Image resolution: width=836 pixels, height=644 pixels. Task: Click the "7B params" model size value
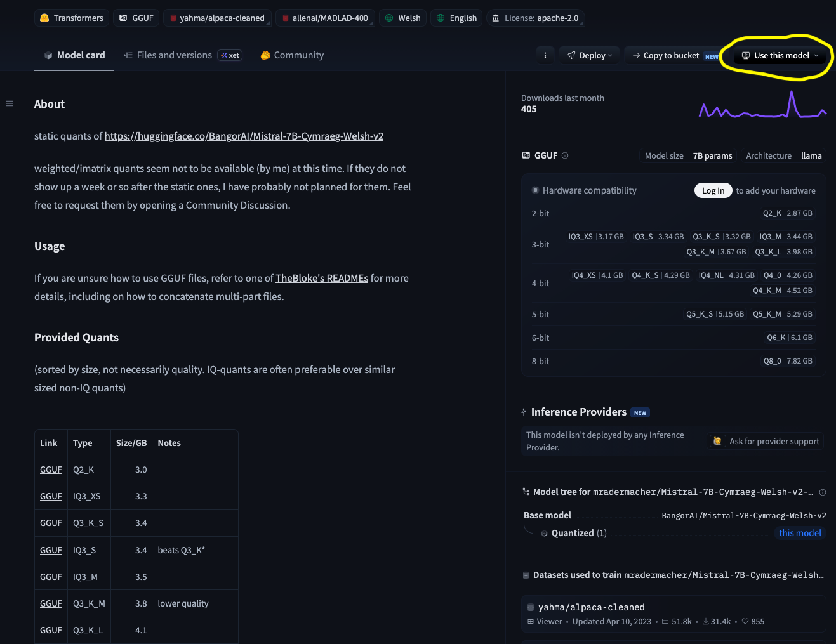point(712,155)
